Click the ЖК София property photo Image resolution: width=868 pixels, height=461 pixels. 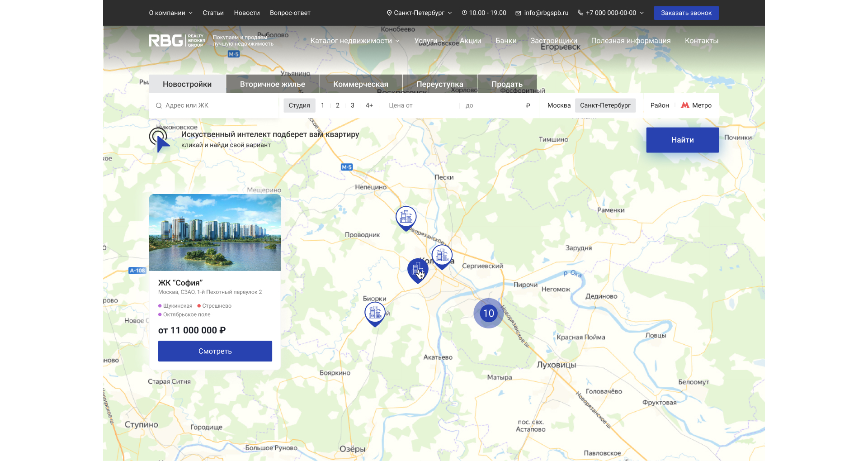pyautogui.click(x=215, y=233)
